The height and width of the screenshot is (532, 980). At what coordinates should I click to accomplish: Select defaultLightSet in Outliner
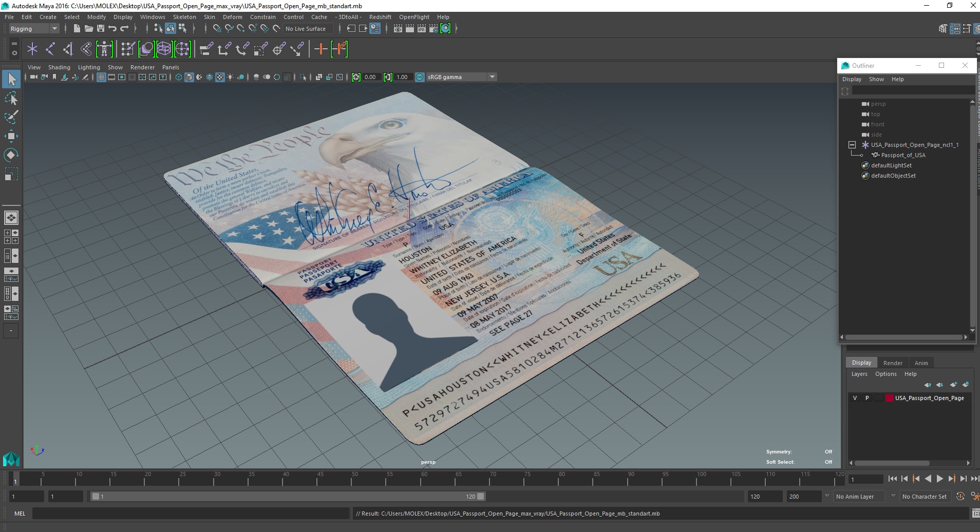[x=891, y=165]
